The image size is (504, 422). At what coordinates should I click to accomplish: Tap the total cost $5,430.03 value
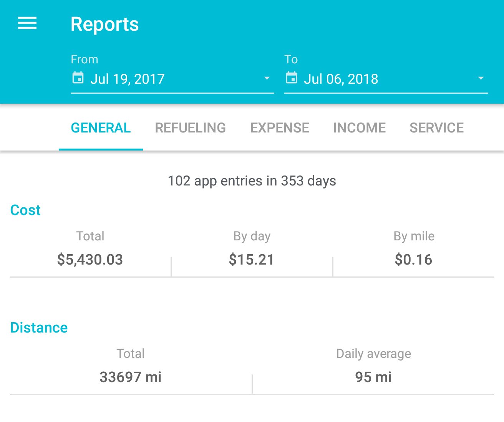[90, 260]
